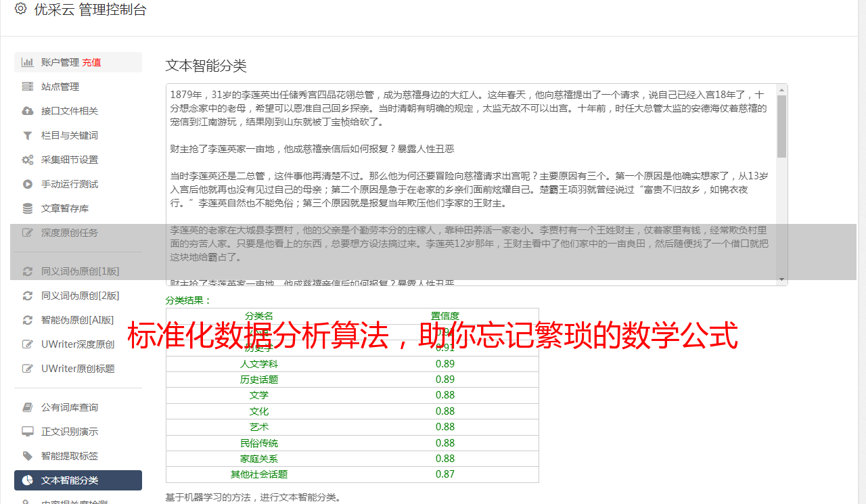The width and height of the screenshot is (866, 504).
Task: Click the 人文学科 table cell
Action: click(259, 364)
